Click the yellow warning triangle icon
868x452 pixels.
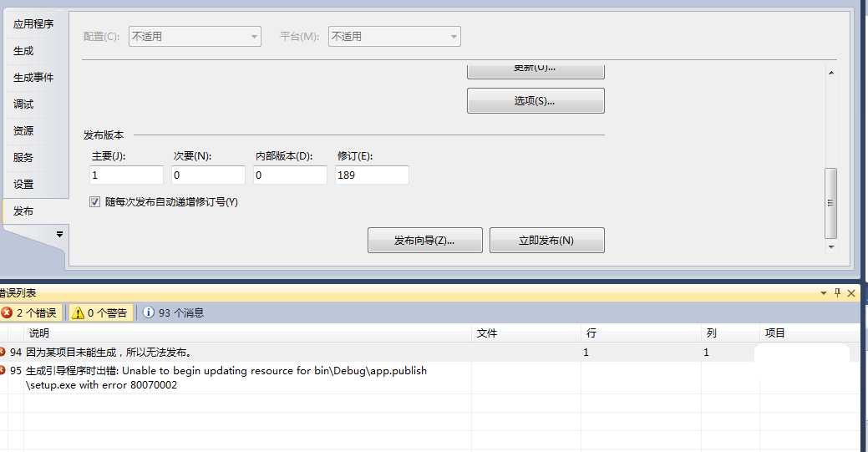78,313
